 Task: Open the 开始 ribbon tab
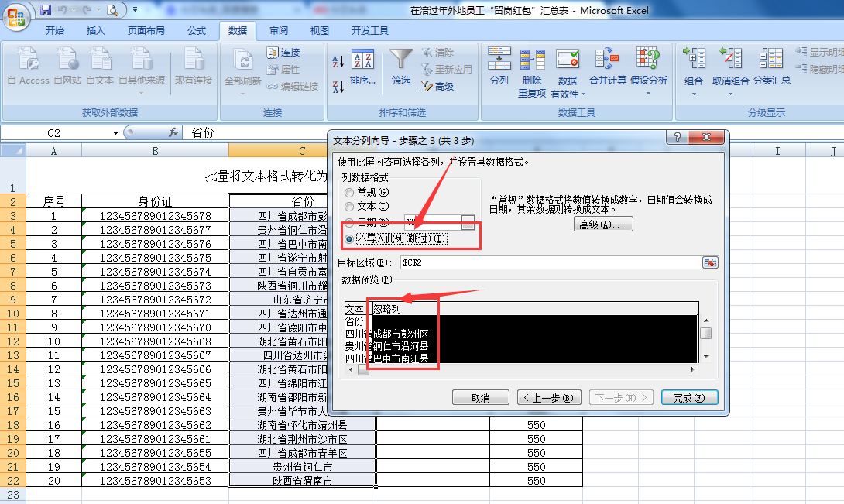55,31
